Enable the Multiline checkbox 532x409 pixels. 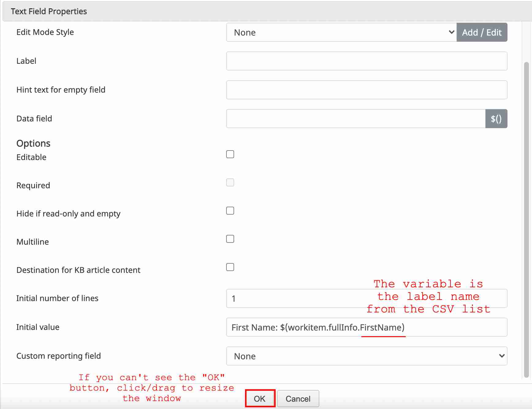230,239
